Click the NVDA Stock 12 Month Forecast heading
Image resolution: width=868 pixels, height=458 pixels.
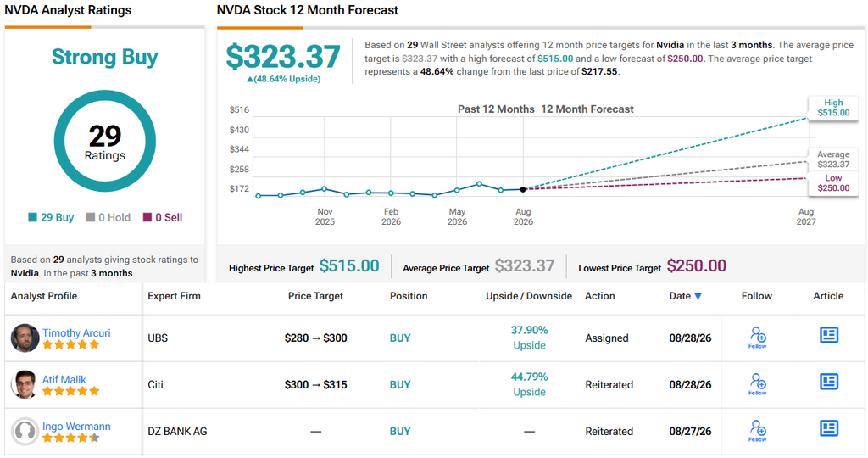click(307, 10)
